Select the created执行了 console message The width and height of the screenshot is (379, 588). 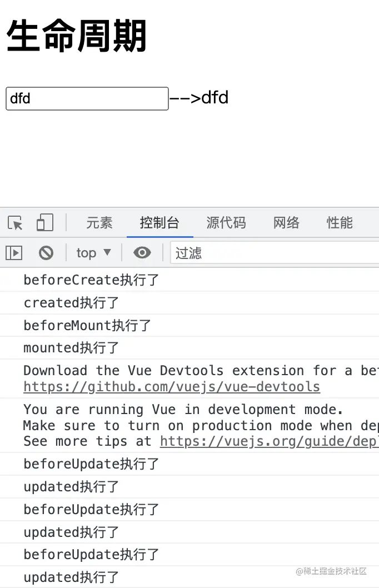pos(189,303)
